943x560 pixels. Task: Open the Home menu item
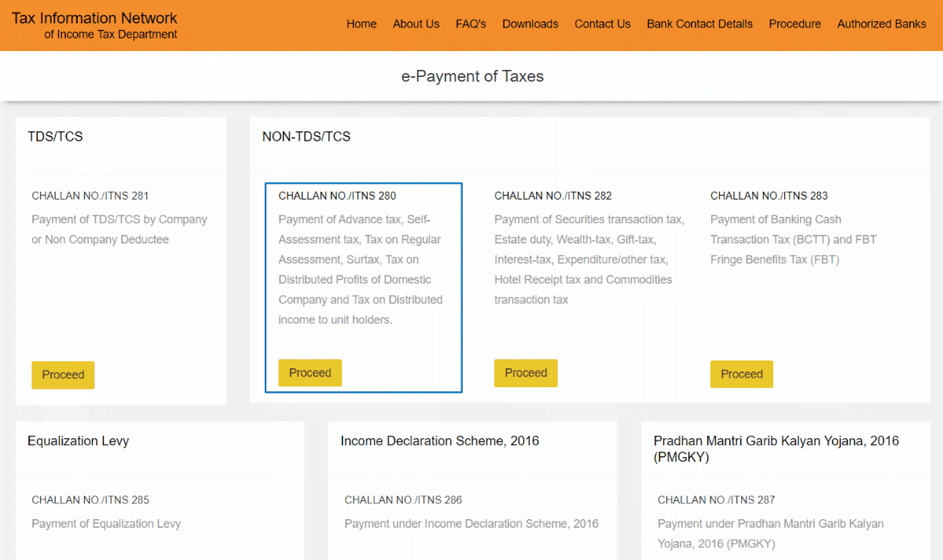point(361,24)
